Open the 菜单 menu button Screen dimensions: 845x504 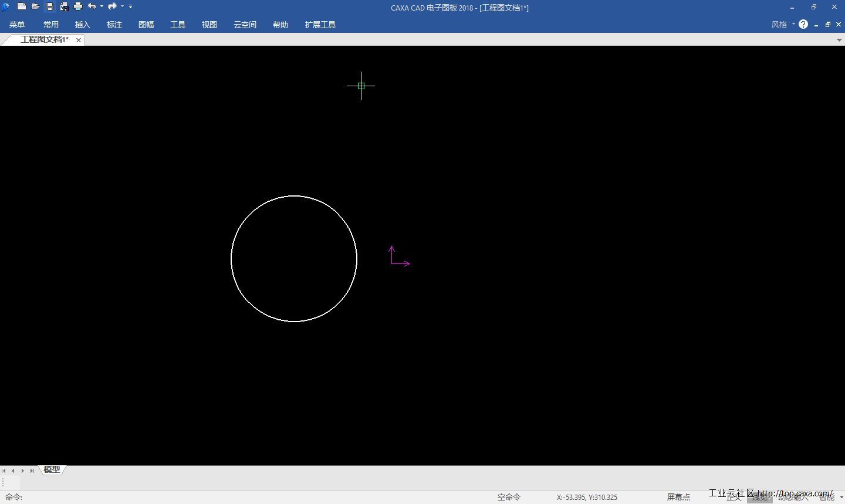(17, 25)
